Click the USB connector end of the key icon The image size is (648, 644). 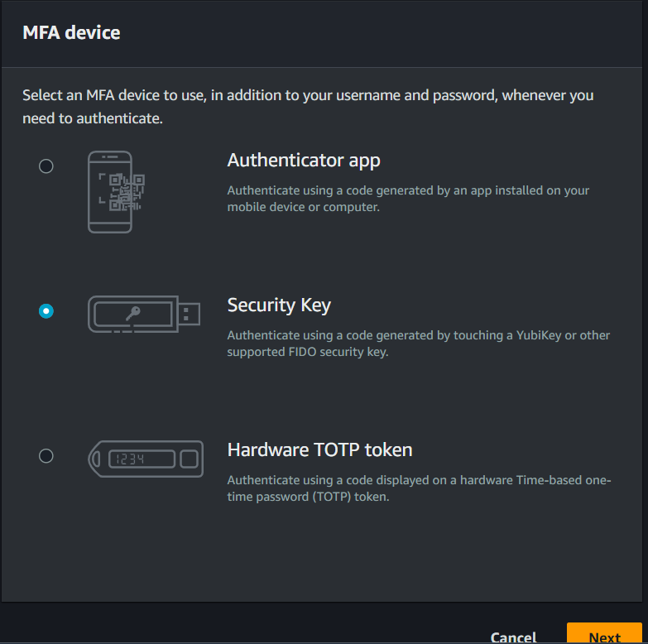pos(190,314)
